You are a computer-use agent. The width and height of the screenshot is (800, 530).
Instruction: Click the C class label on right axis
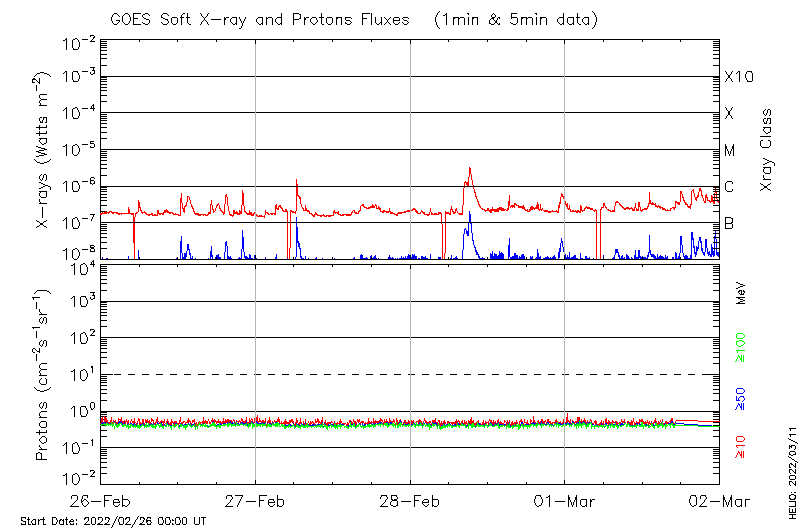[729, 186]
